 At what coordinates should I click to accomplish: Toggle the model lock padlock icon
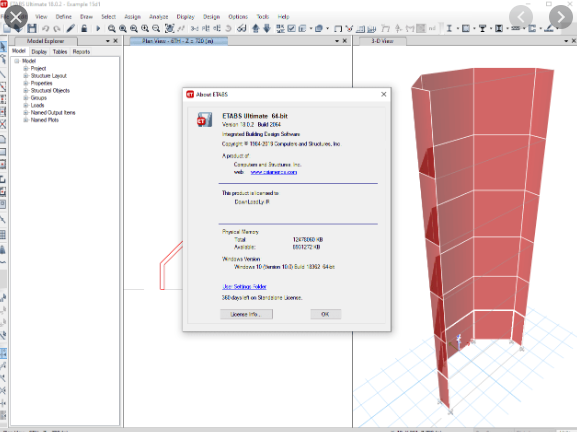pyautogui.click(x=84, y=28)
